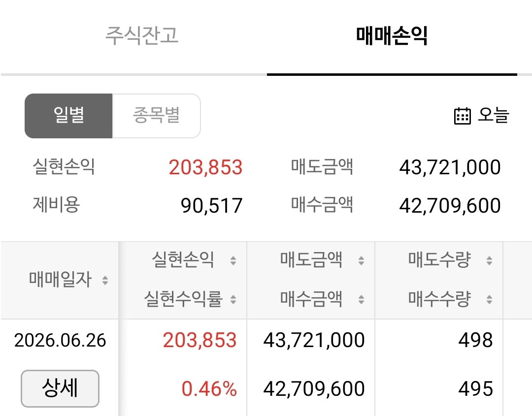This screenshot has width=532, height=416.
Task: Sort by 실현손익 column arrow icon
Action: pyautogui.click(x=233, y=260)
